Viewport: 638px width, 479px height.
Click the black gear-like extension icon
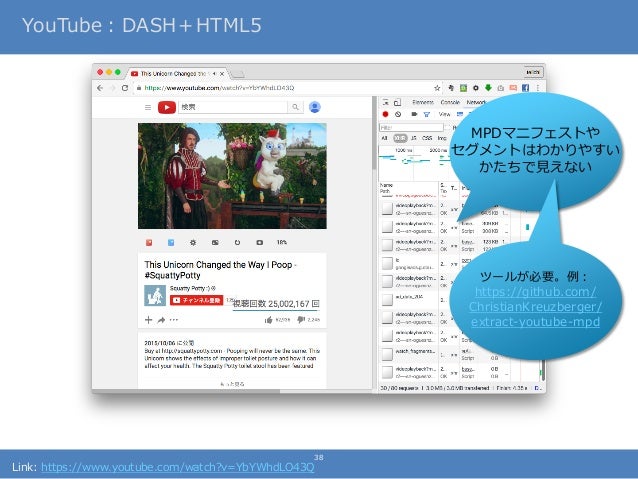(476, 87)
